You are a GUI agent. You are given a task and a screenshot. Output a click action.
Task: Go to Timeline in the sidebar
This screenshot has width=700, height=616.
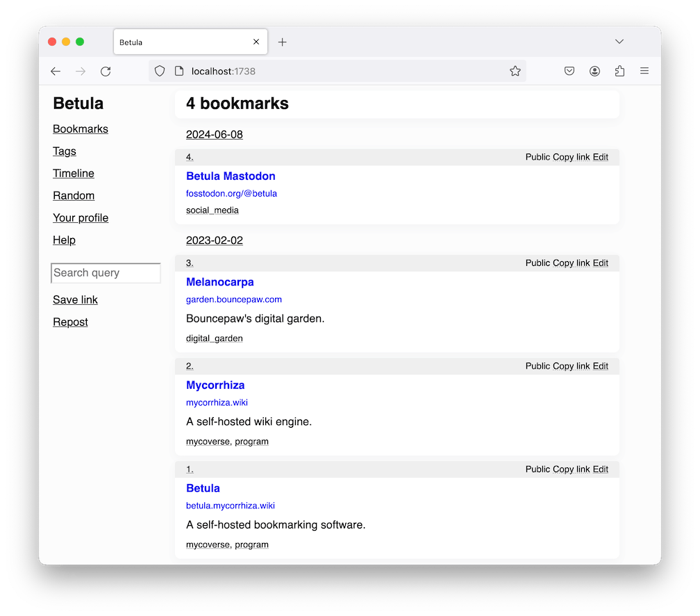click(74, 174)
